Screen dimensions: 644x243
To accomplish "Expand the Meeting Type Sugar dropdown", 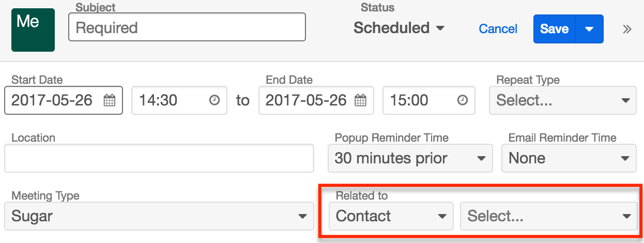I will (x=159, y=216).
